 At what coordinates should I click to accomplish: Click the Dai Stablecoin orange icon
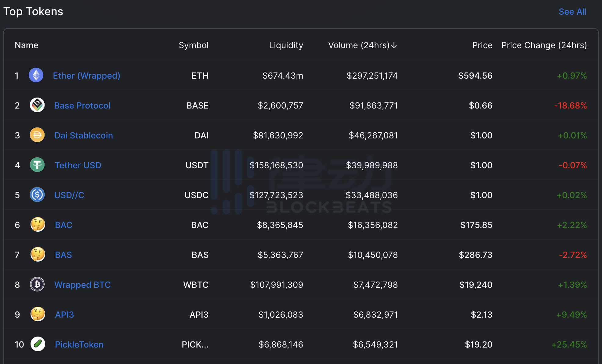point(37,135)
